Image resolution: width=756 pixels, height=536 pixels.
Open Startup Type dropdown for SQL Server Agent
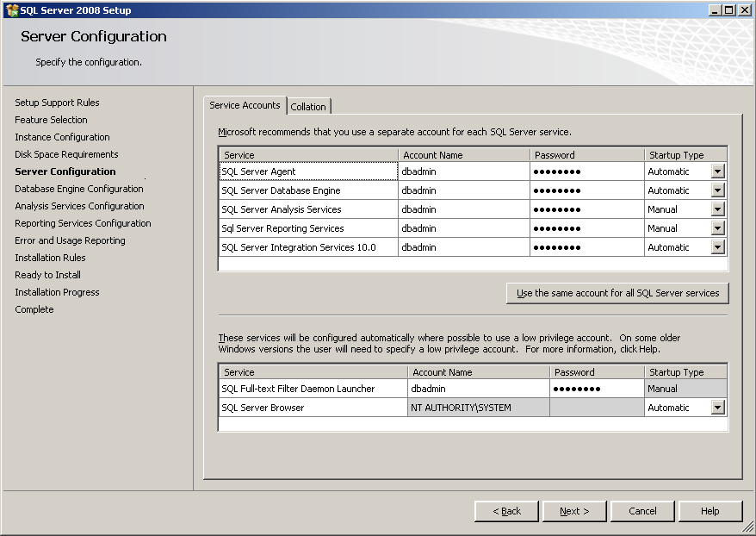click(717, 171)
